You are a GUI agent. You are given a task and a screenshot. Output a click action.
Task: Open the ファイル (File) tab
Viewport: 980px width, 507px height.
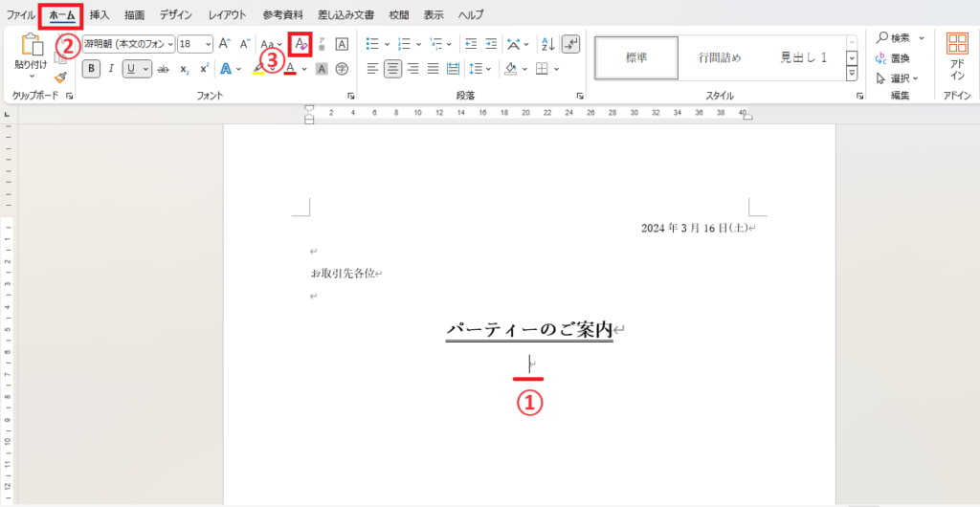point(21,13)
